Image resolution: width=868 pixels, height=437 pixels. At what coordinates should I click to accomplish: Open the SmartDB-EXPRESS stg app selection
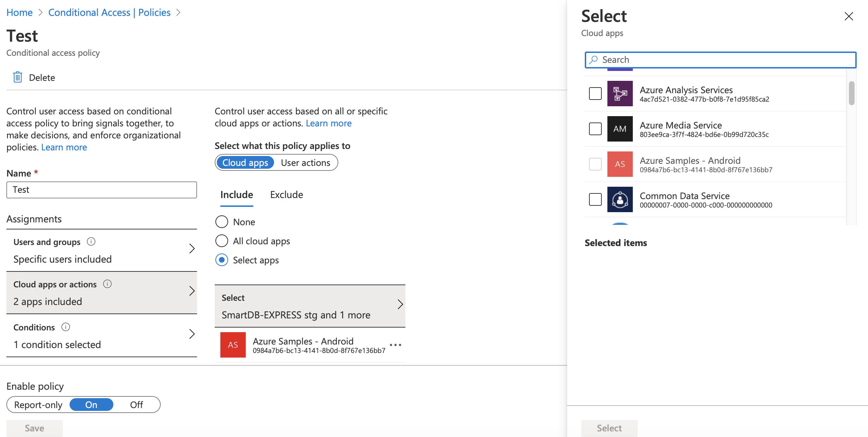[x=310, y=306]
